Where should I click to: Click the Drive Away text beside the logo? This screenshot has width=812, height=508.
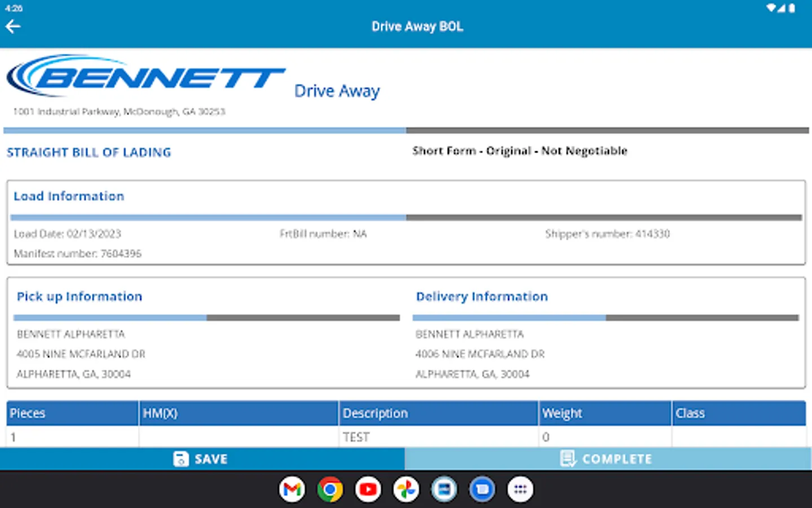tap(337, 91)
